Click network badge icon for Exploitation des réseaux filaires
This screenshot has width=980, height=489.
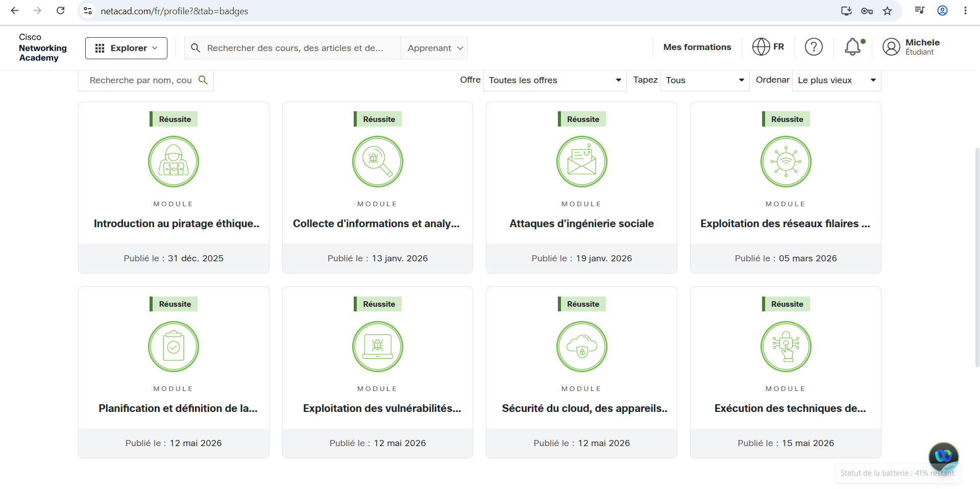786,161
